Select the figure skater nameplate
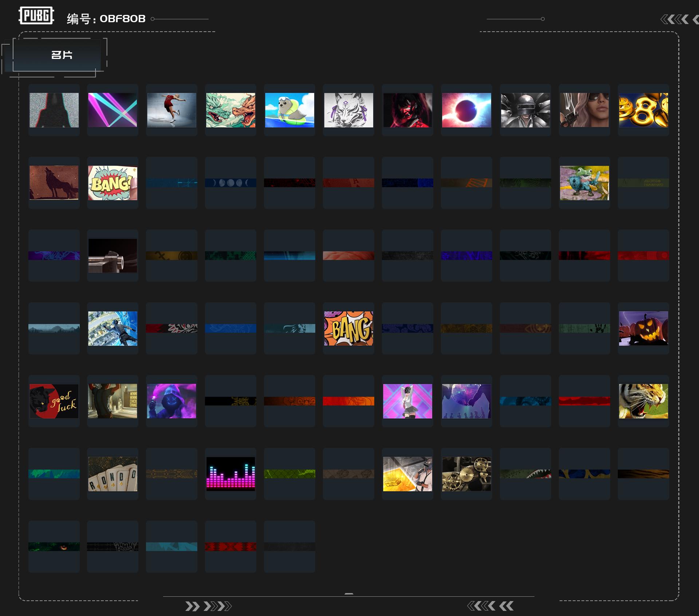Viewport: 699px width, 616px height. pyautogui.click(x=171, y=110)
